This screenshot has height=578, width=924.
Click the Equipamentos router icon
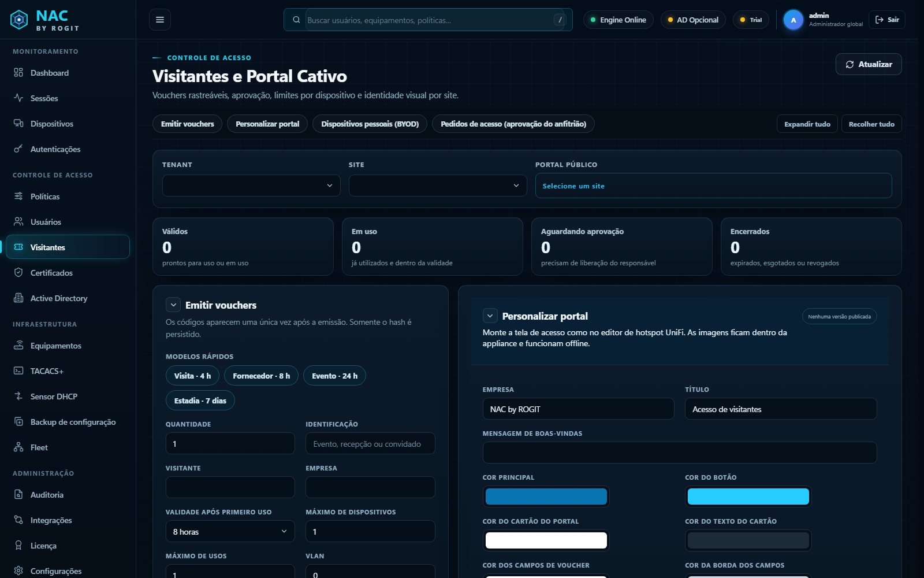click(x=18, y=346)
